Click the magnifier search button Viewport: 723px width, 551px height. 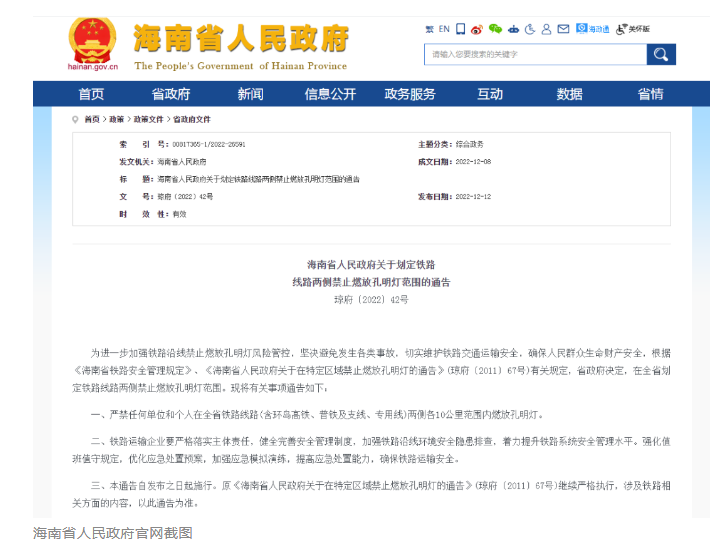(661, 54)
